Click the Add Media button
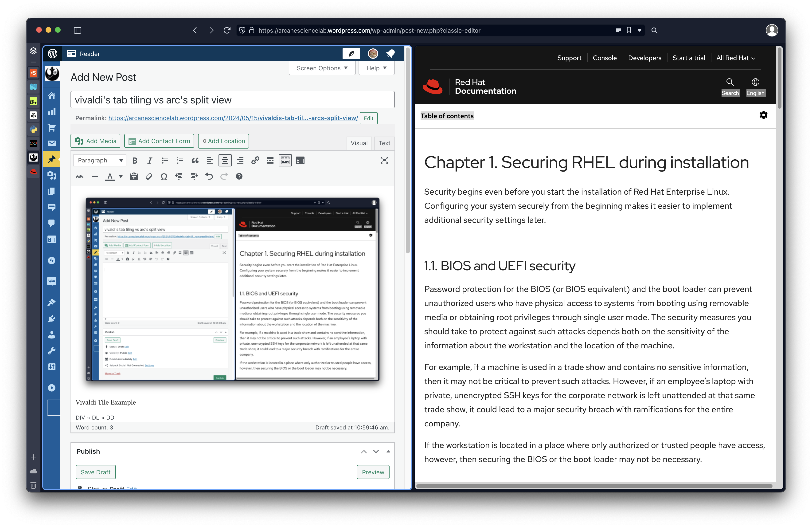Viewport: 812px width, 527px height. coord(95,141)
